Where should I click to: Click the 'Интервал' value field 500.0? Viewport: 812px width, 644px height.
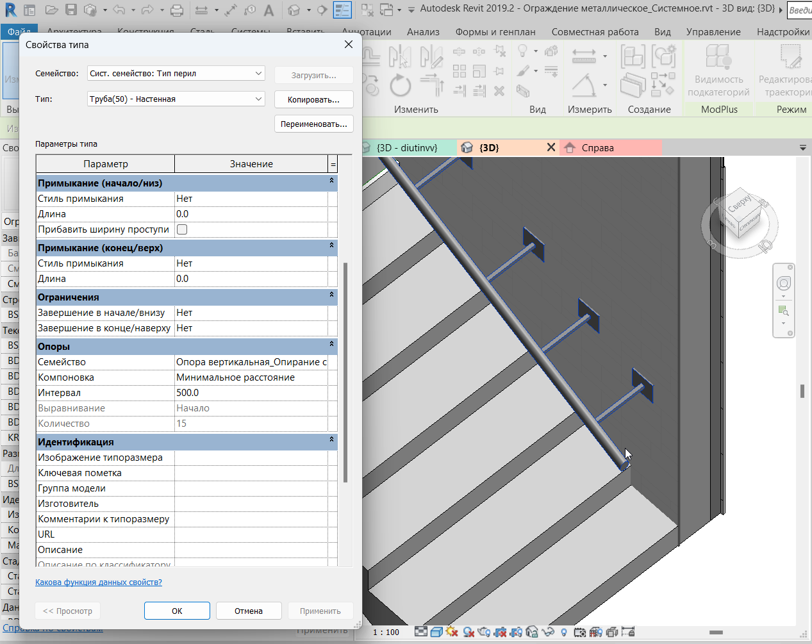point(251,393)
